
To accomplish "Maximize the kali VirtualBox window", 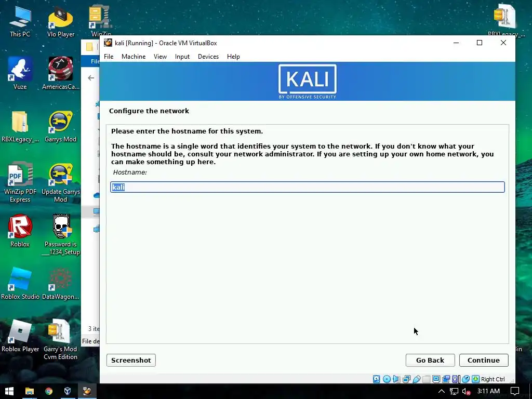I will (x=480, y=43).
